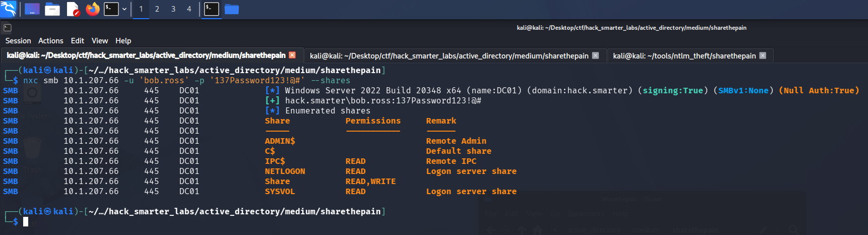Screen dimensions: 868x235
Task: Click 'Remote IPC' remark text
Action: (x=451, y=161)
